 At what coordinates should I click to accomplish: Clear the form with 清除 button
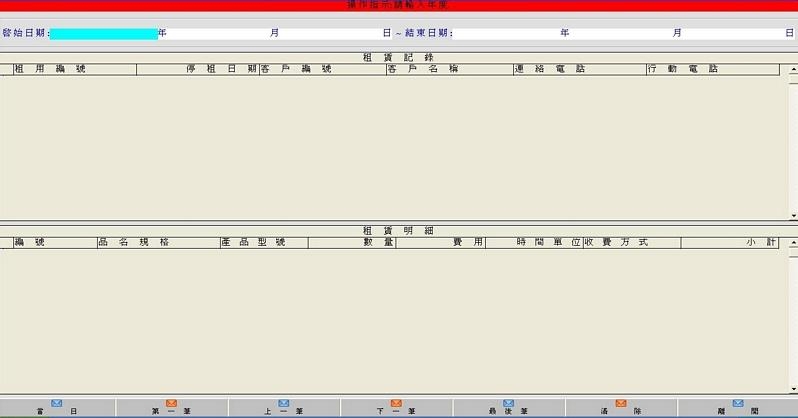click(x=621, y=407)
